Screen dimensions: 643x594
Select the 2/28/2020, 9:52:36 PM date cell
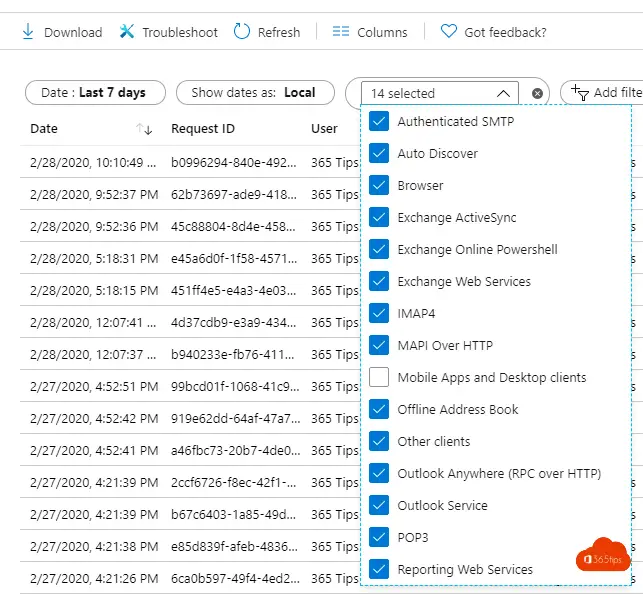coord(94,227)
